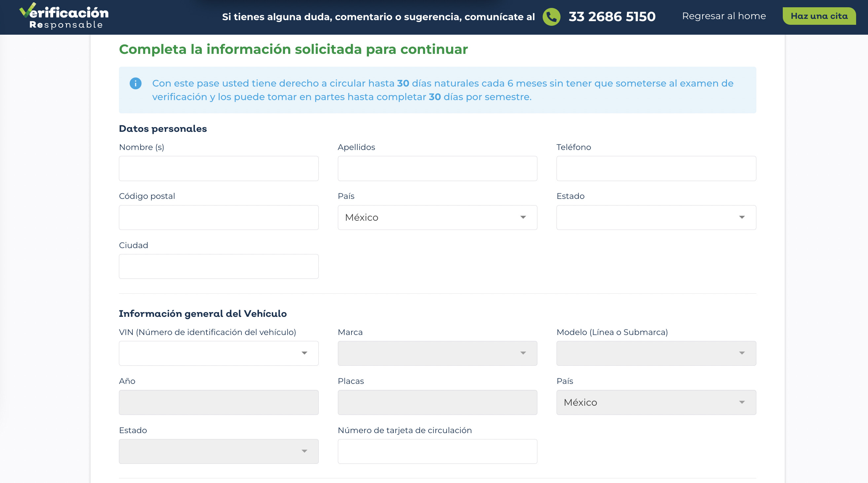The width and height of the screenshot is (868, 483).
Task: Click the 33 2686 5150 phone number
Action: point(612,17)
